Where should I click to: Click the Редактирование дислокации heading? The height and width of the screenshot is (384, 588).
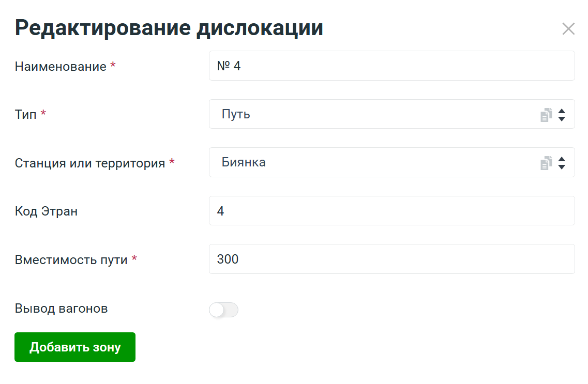169,28
